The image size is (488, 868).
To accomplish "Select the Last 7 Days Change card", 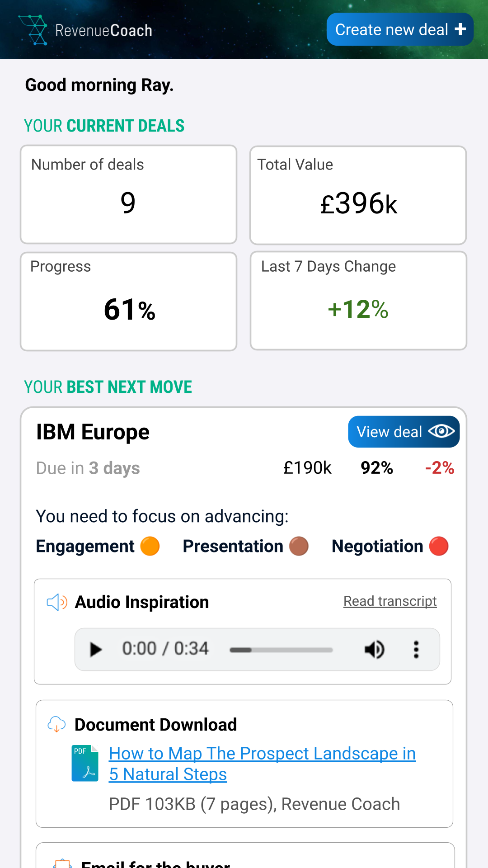I will pyautogui.click(x=358, y=301).
